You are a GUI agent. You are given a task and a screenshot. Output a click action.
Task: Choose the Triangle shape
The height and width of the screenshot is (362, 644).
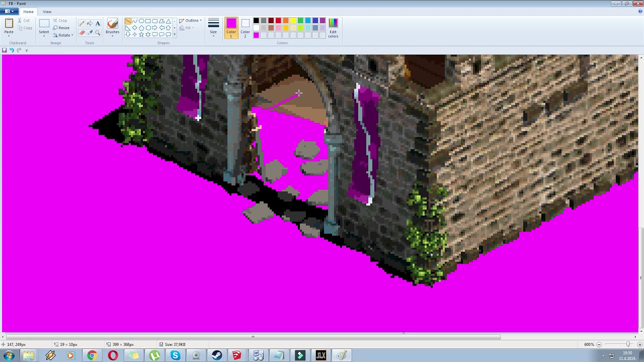coord(168,21)
